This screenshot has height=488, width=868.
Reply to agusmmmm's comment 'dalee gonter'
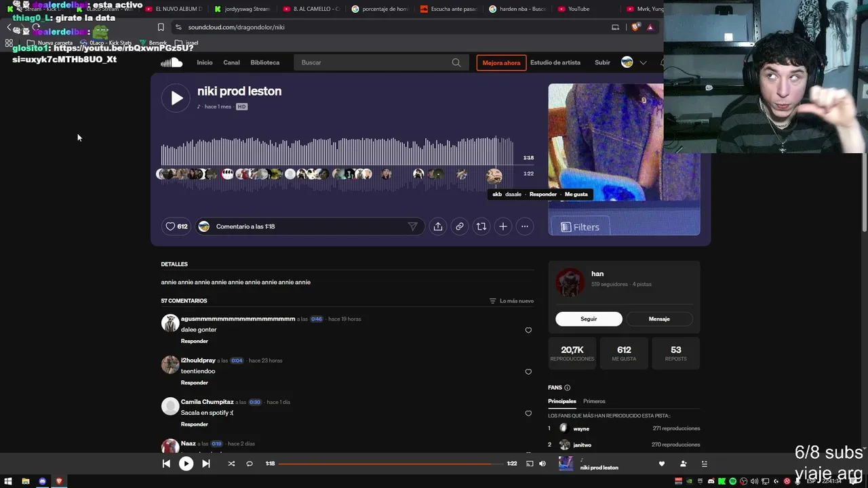[195, 341]
